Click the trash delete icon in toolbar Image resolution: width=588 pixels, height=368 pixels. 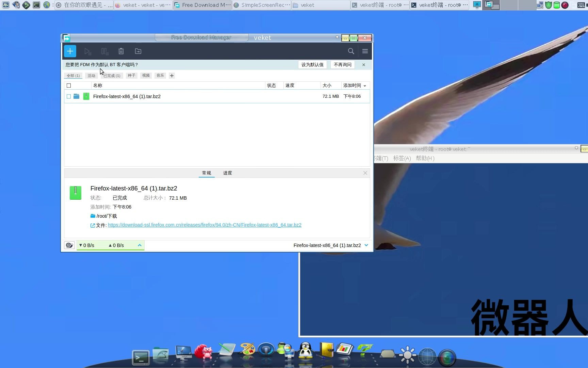(121, 51)
